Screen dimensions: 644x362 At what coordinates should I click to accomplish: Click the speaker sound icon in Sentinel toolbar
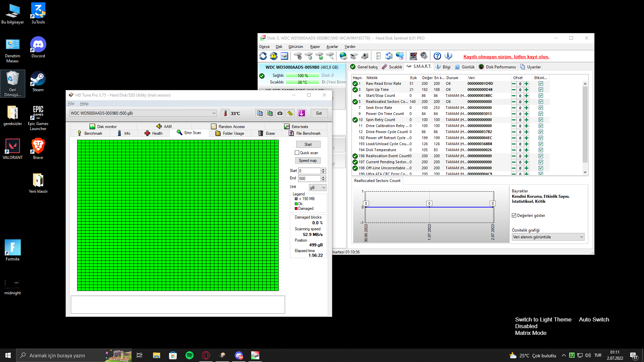click(424, 56)
